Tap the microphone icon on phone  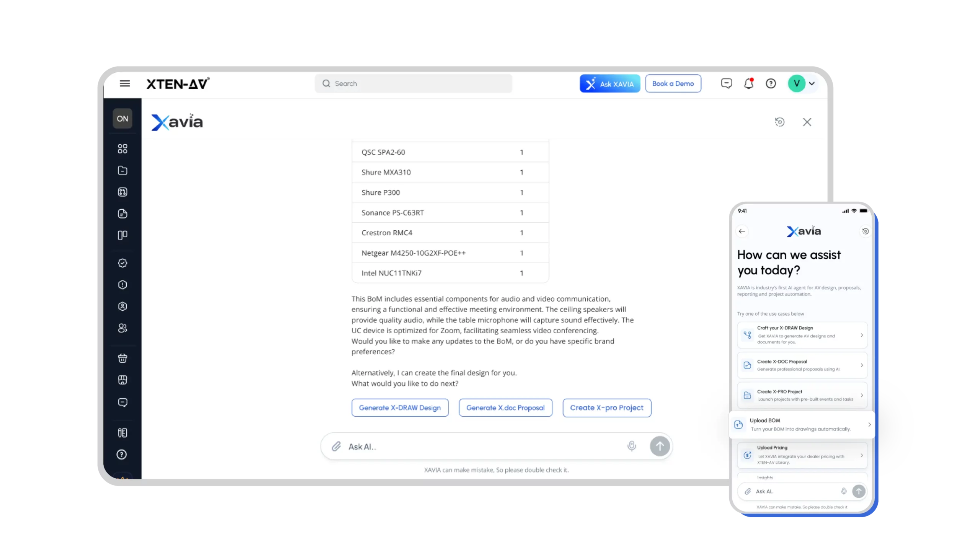click(843, 491)
